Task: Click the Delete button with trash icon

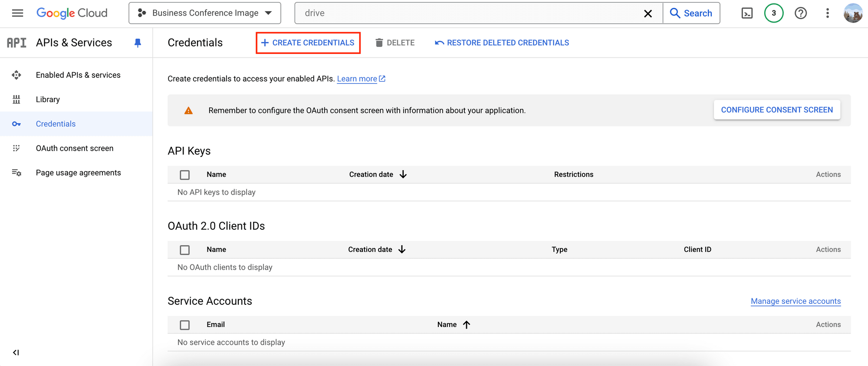Action: pos(395,43)
